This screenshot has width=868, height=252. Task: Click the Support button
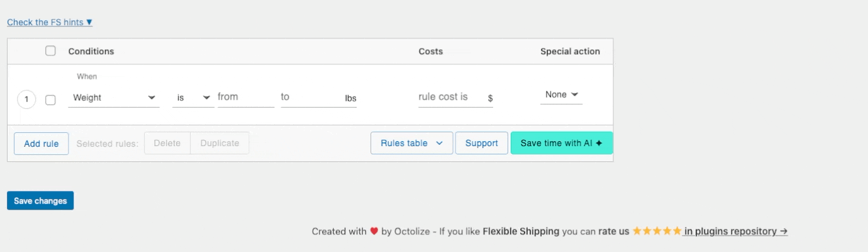coord(482,143)
